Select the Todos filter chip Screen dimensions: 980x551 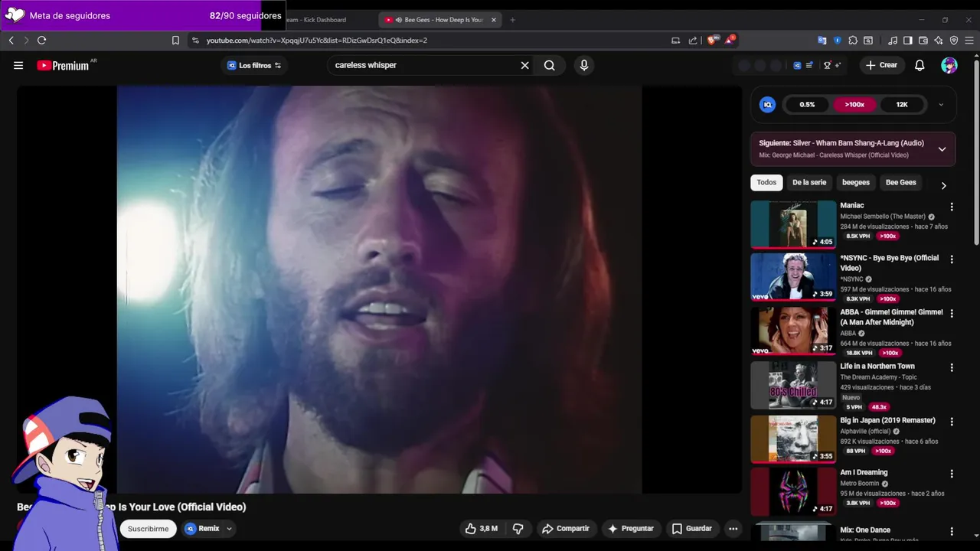click(766, 182)
